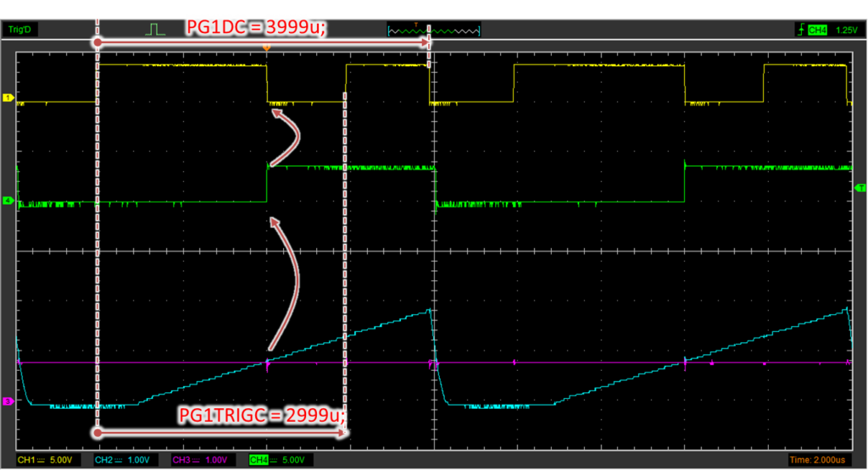Click the pulse waveform icon in top bar
The image size is (868, 470).
156,30
